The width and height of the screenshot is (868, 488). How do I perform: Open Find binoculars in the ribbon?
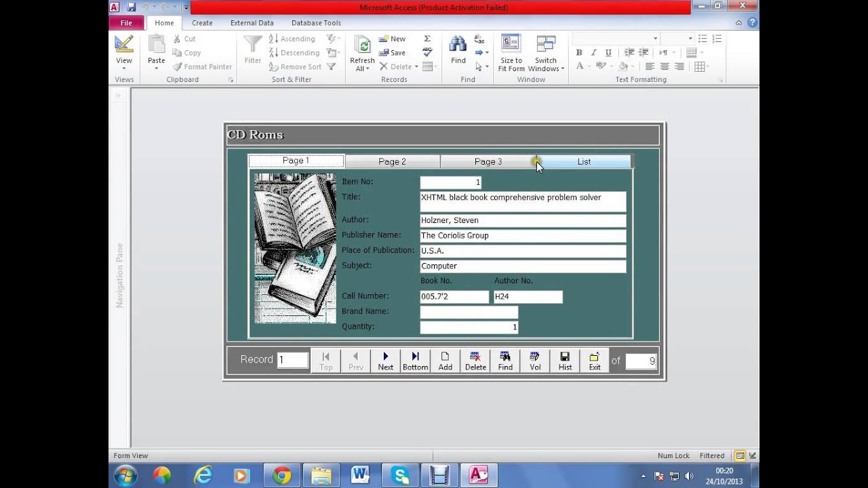[x=458, y=49]
